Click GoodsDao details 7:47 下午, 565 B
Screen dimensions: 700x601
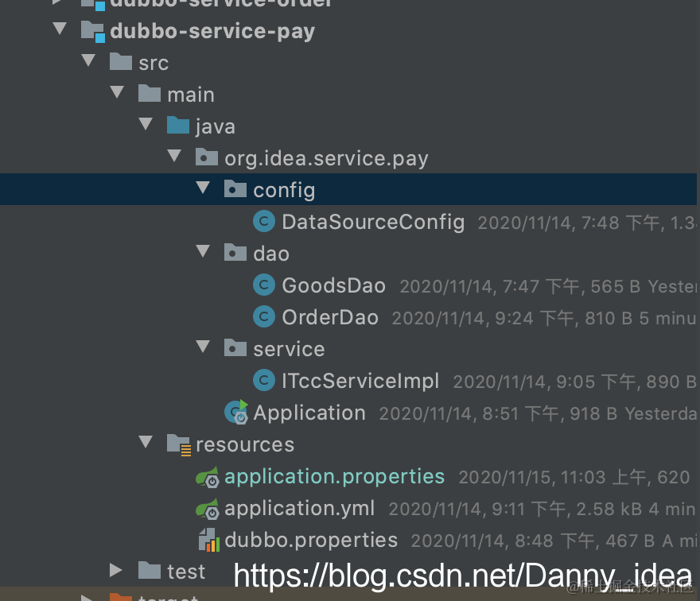(571, 286)
